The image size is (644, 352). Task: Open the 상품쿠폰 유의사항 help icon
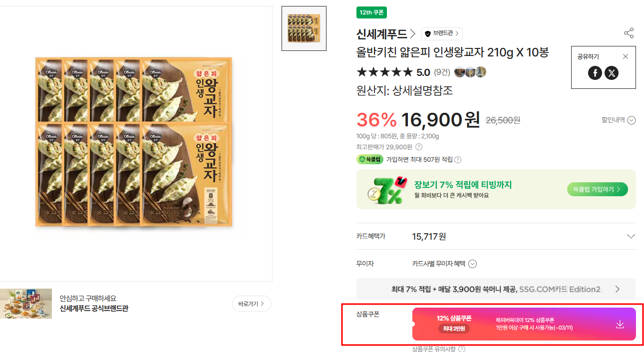click(462, 349)
